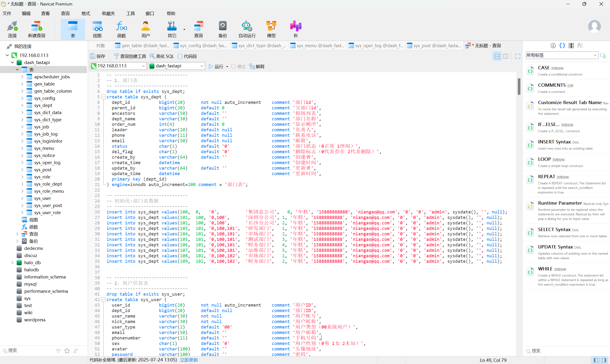Expand the sys_user table node
This screenshot has height=364, width=610.
pos(22,198)
